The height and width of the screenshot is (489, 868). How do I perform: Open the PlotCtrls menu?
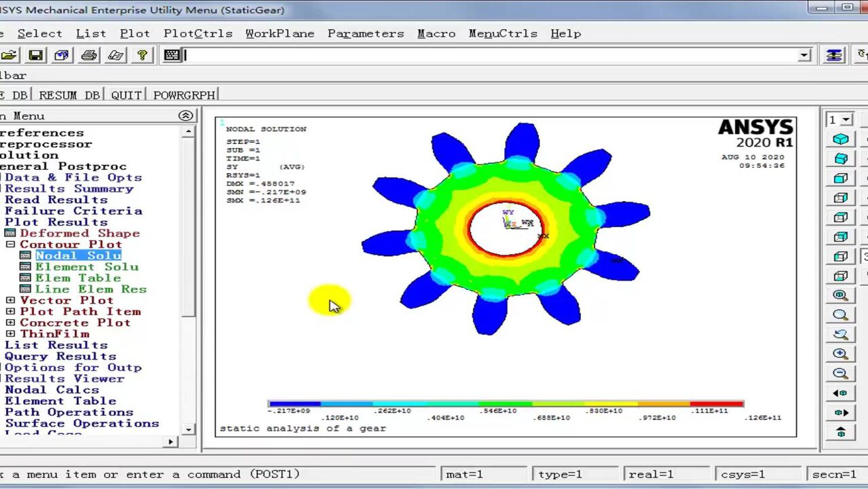tap(197, 33)
